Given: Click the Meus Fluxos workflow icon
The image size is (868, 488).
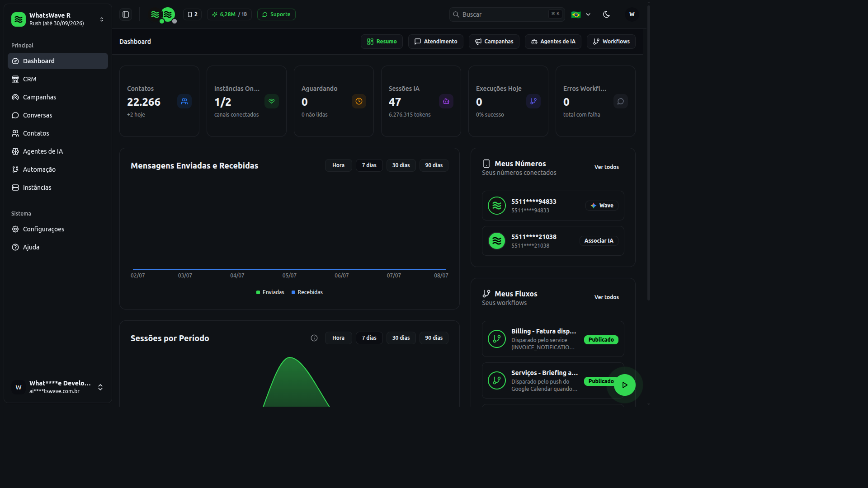Looking at the screenshot, I should [486, 294].
